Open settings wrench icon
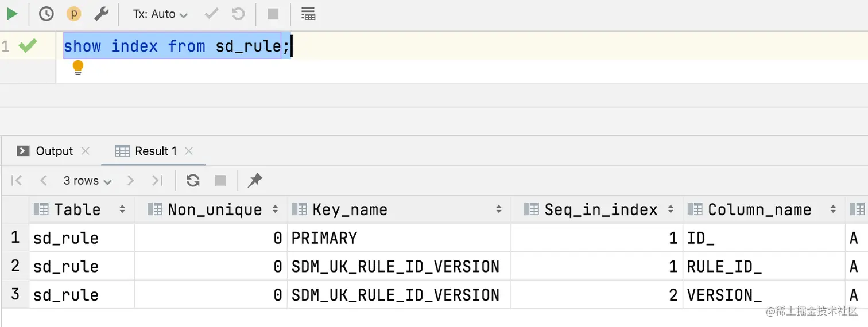 [102, 14]
